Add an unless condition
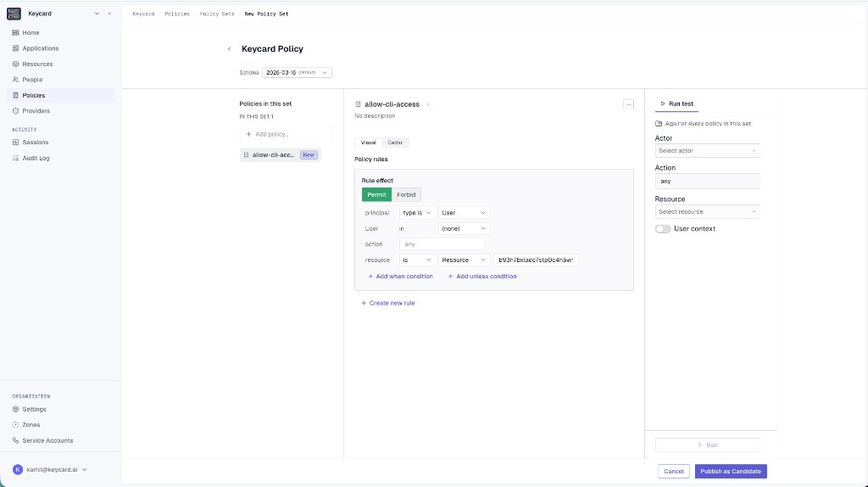The width and height of the screenshot is (868, 487). coord(481,276)
